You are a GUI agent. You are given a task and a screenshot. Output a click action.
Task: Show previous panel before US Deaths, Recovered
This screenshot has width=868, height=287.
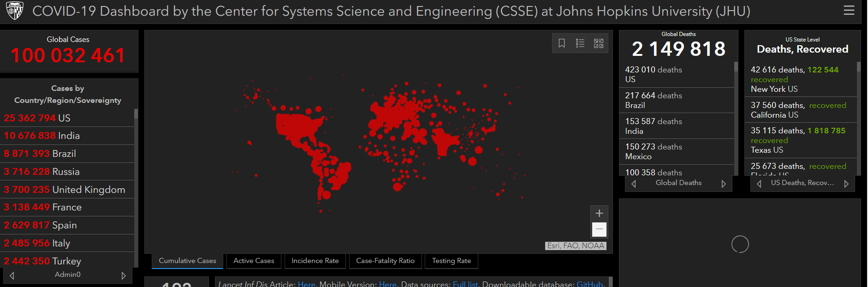pos(759,184)
